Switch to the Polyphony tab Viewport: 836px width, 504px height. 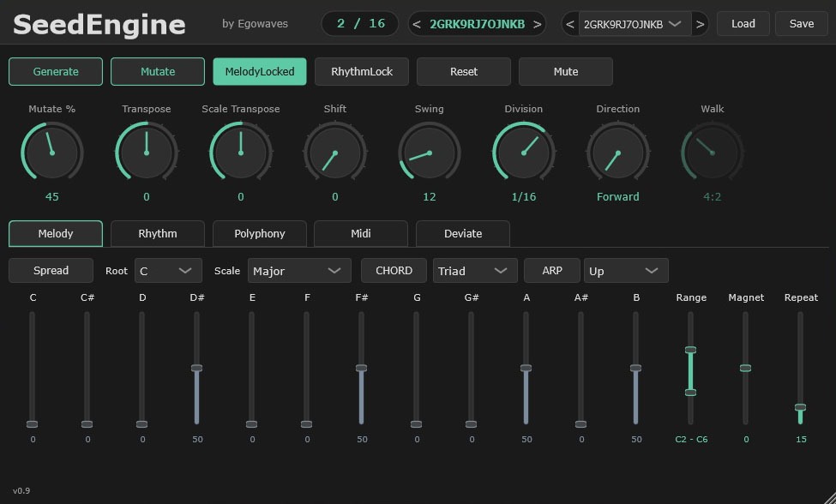point(260,233)
